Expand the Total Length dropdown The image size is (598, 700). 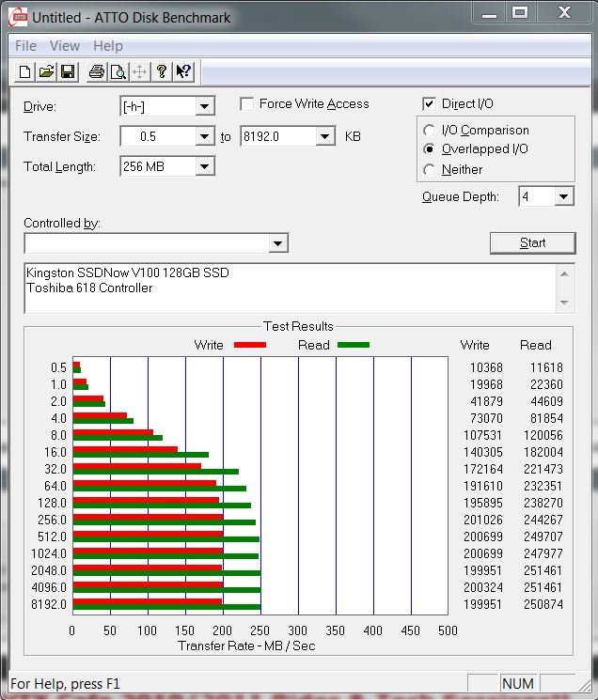click(x=204, y=167)
